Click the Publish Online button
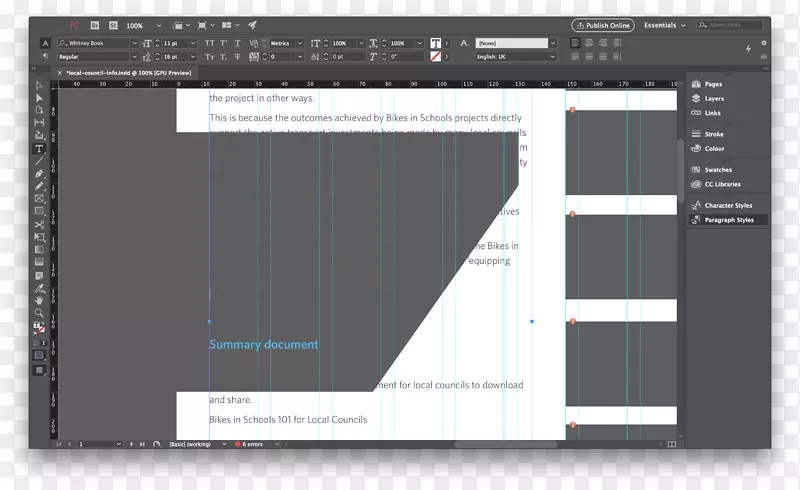 pyautogui.click(x=602, y=25)
